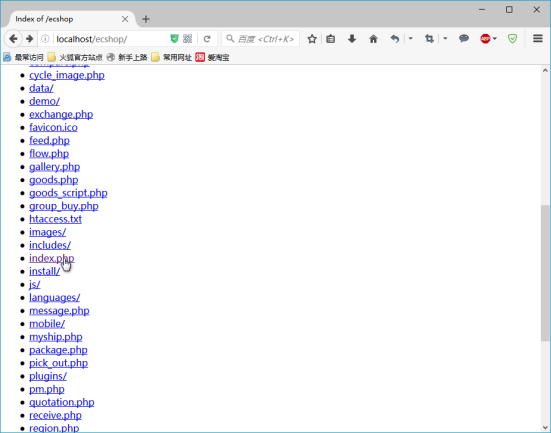
Task: Bookmark this page with star icon
Action: pyautogui.click(x=312, y=39)
